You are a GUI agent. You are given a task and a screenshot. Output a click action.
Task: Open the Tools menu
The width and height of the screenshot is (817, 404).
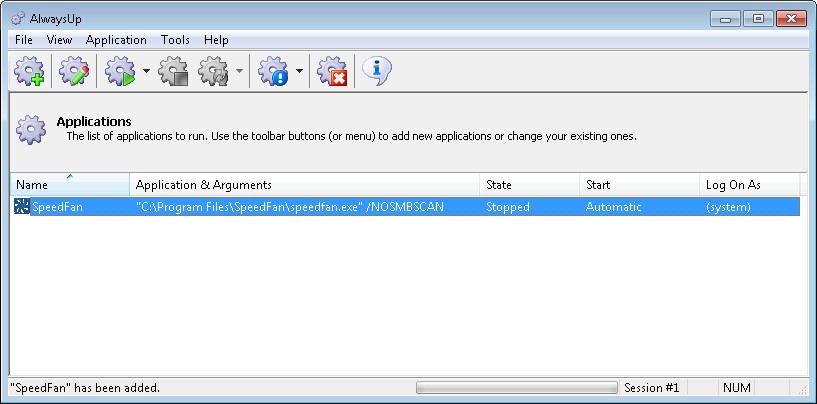(175, 40)
